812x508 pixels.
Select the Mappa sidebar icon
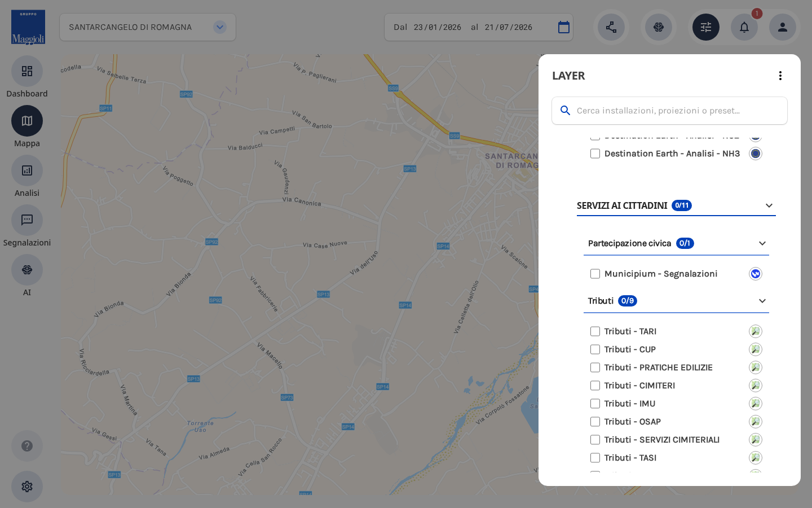[27, 121]
